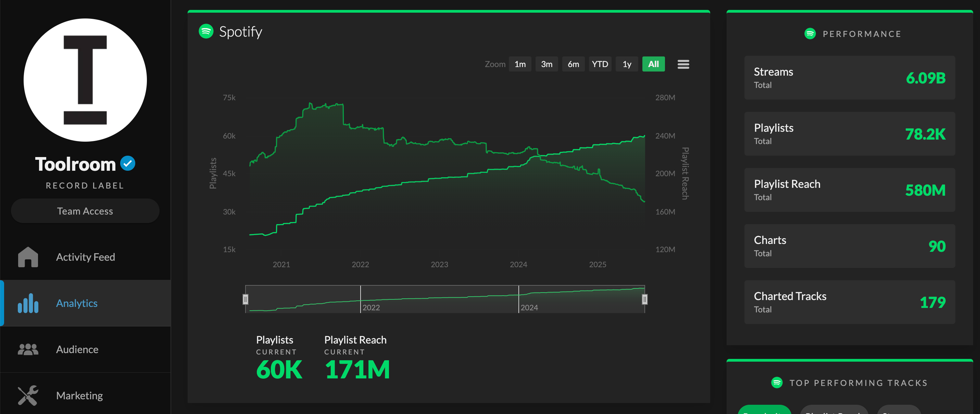The width and height of the screenshot is (980, 414).
Task: Select the Popularity tab under Top Performing Tracks
Action: [765, 411]
